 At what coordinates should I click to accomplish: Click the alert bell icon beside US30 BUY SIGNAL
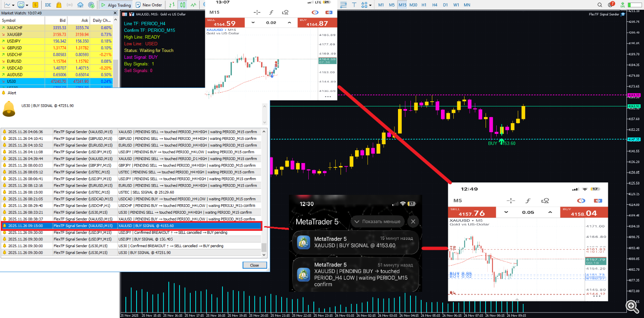pos(9,108)
